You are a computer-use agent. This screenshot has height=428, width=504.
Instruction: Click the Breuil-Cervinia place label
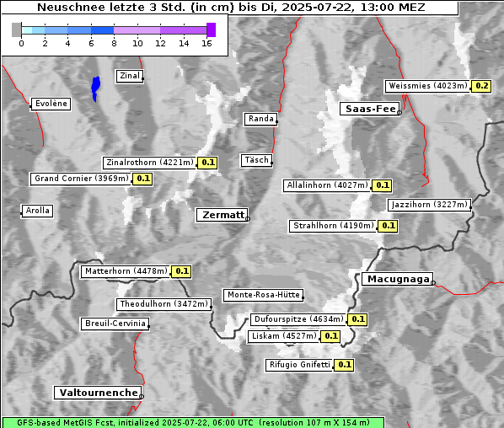[x=115, y=324]
